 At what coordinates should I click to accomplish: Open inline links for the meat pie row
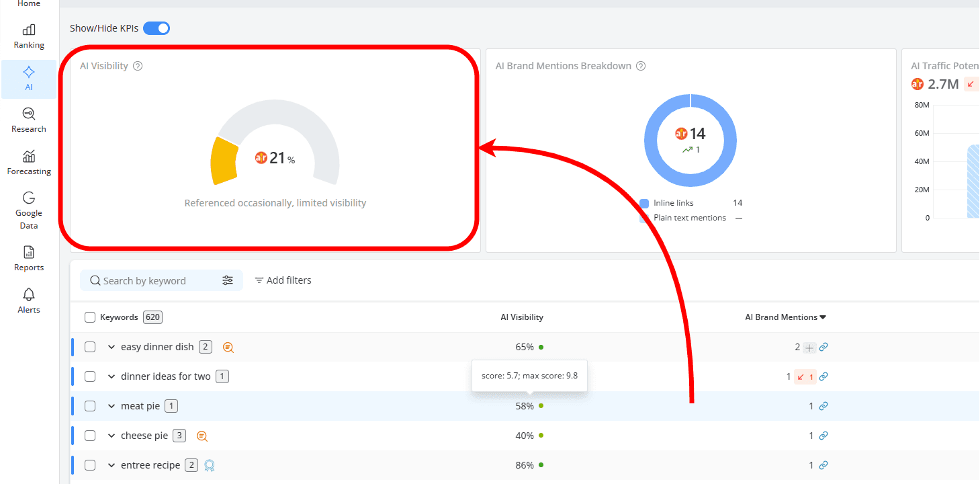click(823, 405)
